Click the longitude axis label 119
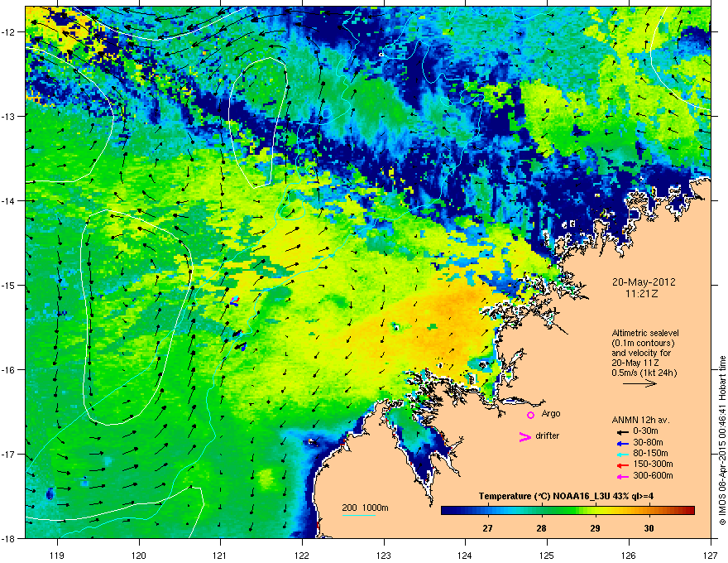The image size is (728, 563). (57, 555)
